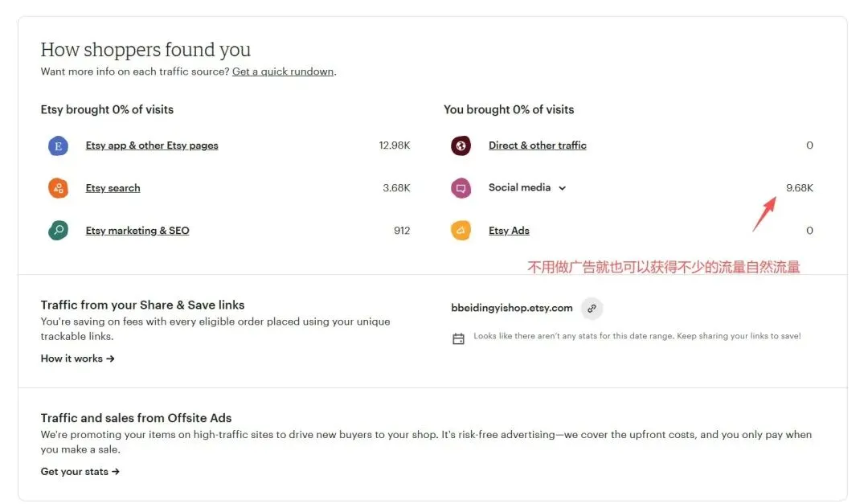Click the orange Etsy search icon
This screenshot has width=868, height=504.
(58, 189)
